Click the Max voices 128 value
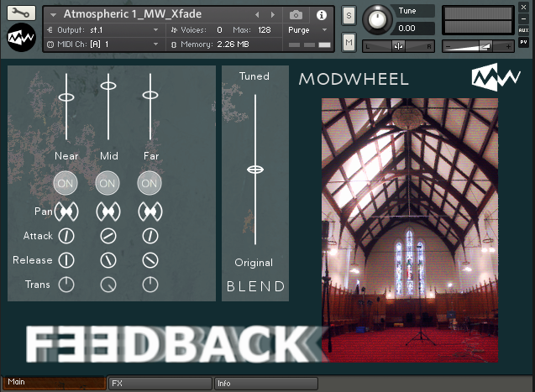The image size is (535, 392). (265, 30)
